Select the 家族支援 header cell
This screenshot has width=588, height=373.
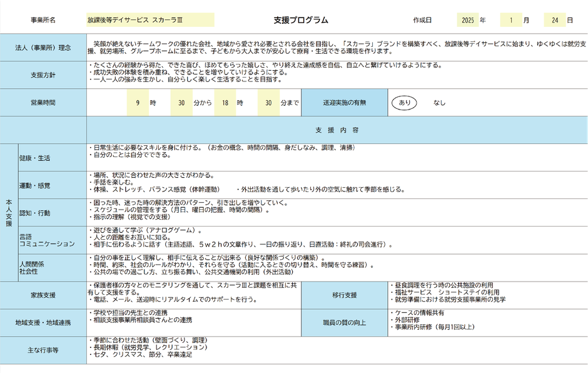click(x=43, y=295)
